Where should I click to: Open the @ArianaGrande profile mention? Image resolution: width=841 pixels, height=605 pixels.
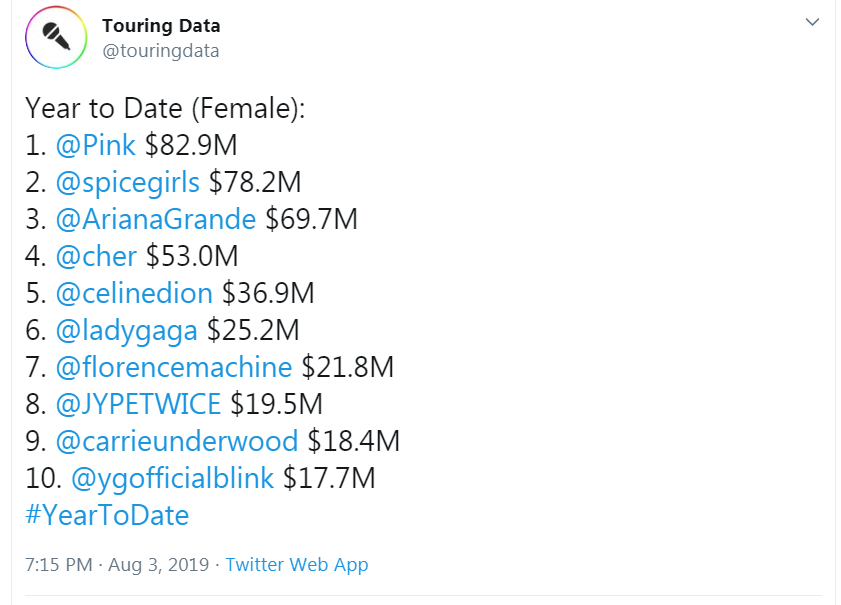(x=156, y=219)
